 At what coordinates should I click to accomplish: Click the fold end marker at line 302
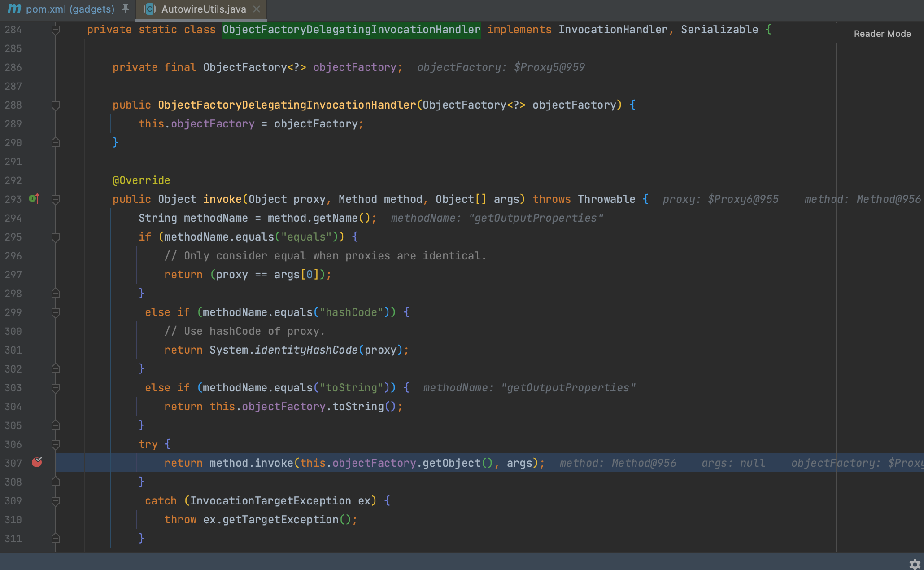click(x=56, y=368)
